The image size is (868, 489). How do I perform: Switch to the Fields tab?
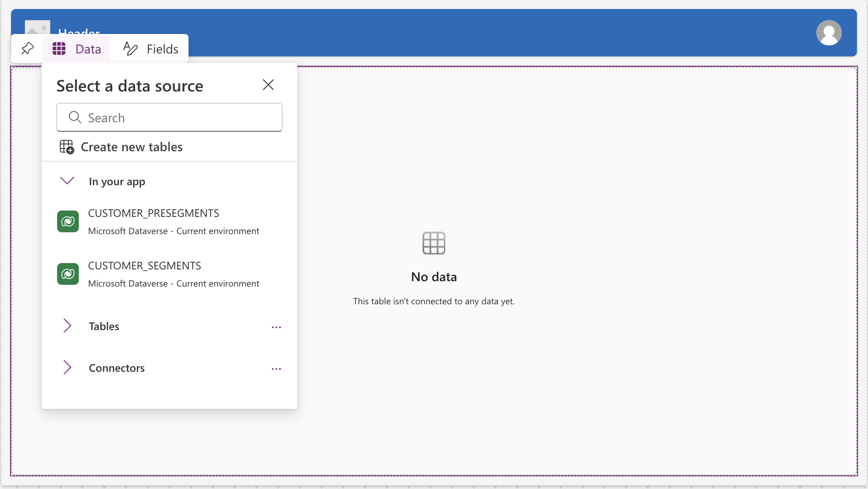151,49
